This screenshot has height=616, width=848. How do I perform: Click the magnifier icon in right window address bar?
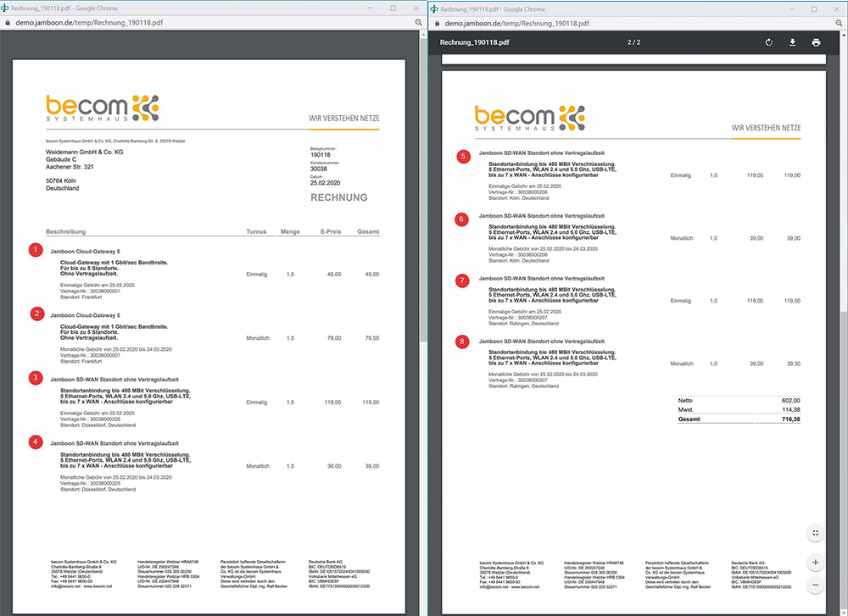(839, 23)
